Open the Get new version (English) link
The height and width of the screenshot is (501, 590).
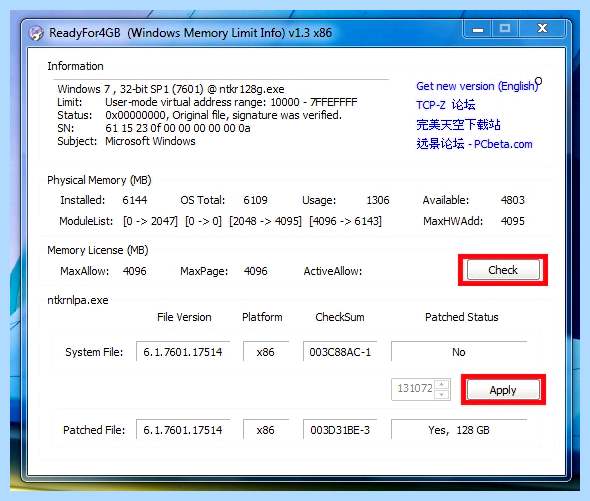point(478,86)
